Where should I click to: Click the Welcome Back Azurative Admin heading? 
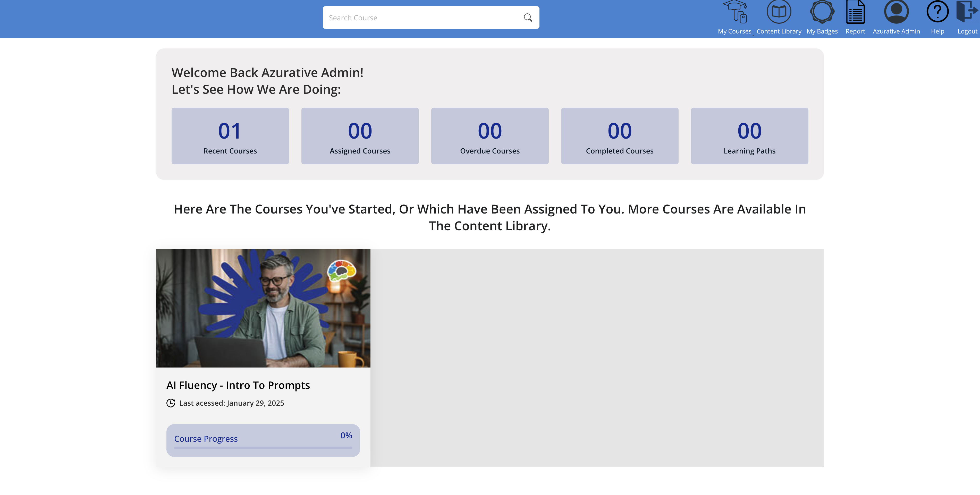pos(267,72)
